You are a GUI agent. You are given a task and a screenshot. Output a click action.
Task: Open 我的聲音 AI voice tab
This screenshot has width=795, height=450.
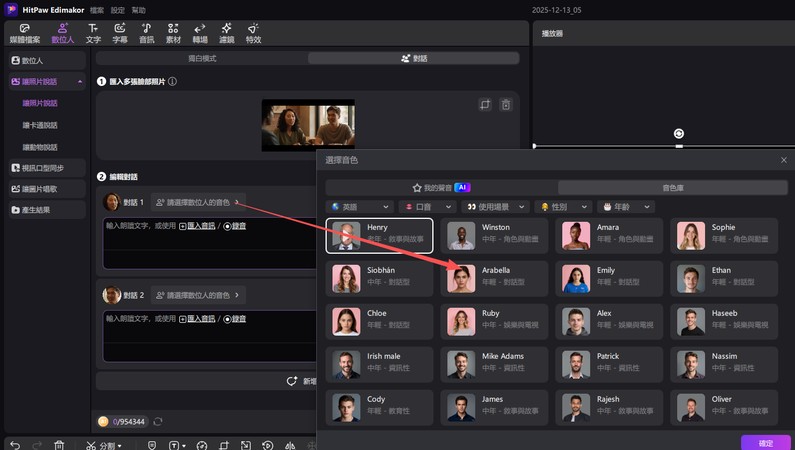tap(441, 187)
